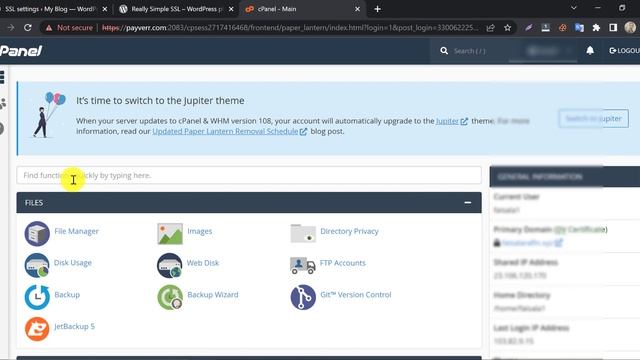Open the Backup Wizard icon
This screenshot has width=640, height=360.
point(170,297)
